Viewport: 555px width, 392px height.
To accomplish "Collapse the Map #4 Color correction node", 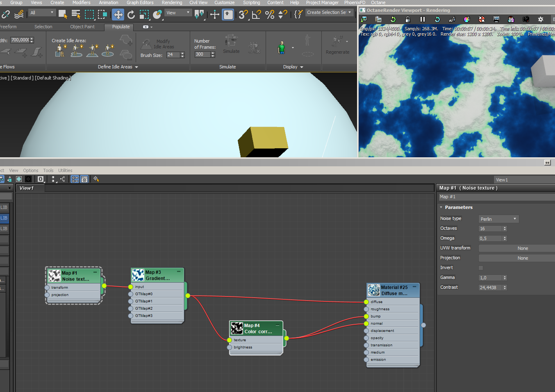I will [x=277, y=325].
